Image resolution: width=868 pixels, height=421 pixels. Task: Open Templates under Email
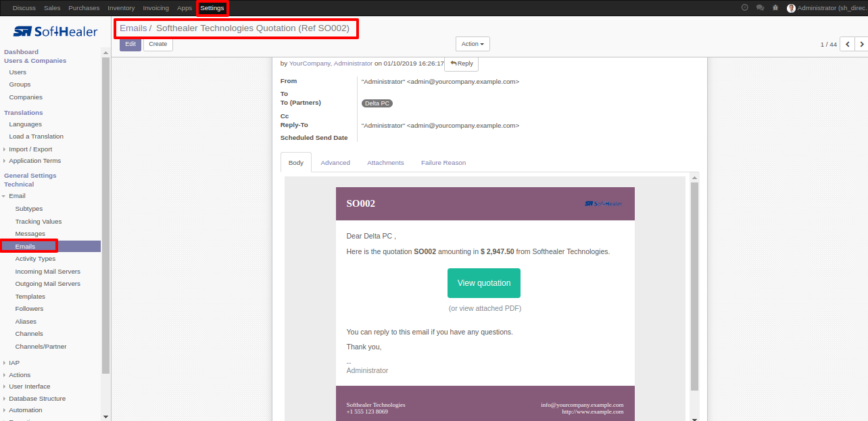(30, 297)
